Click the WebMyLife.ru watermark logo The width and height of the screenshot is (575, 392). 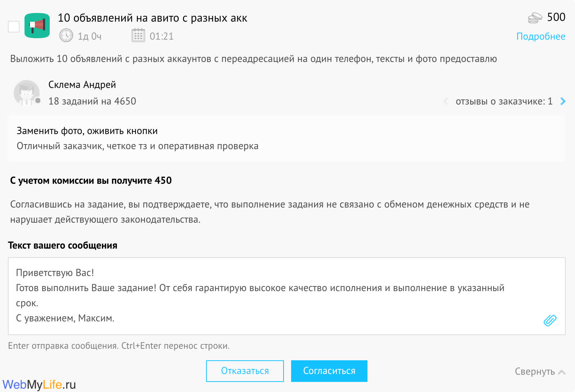pyautogui.click(x=39, y=384)
